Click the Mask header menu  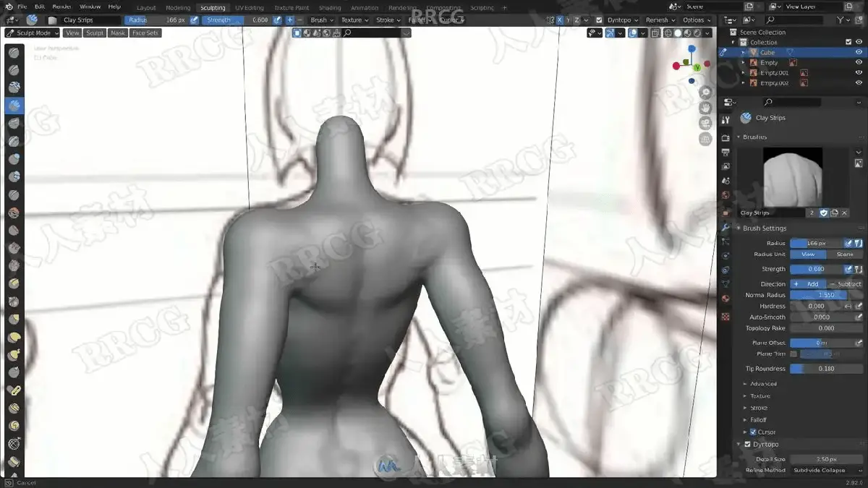118,33
